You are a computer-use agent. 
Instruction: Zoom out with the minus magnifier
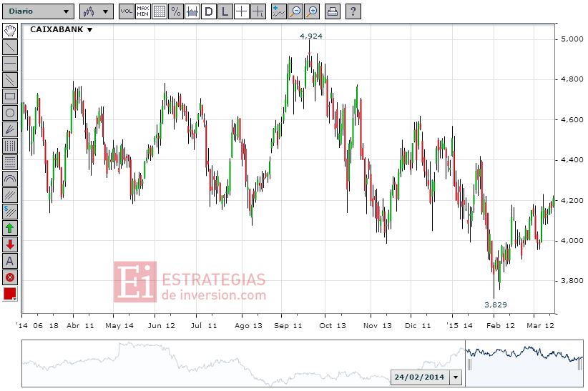click(295, 11)
